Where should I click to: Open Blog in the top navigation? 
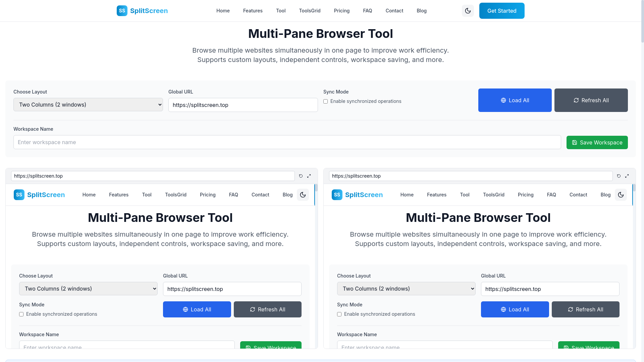tap(422, 11)
